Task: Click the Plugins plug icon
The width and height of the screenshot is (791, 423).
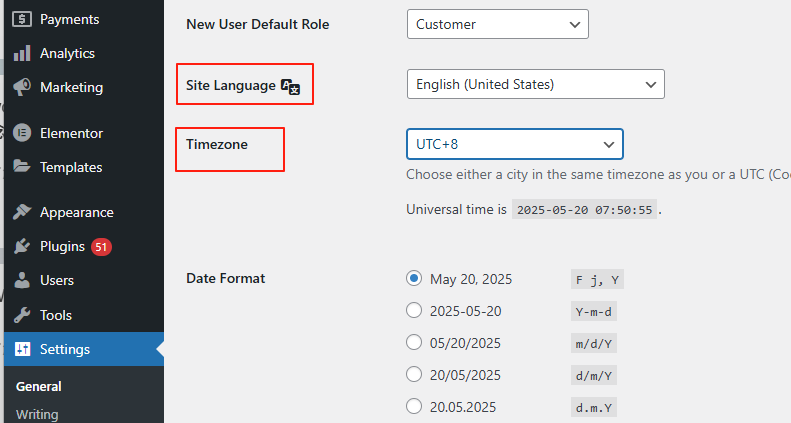Action: pyautogui.click(x=22, y=246)
